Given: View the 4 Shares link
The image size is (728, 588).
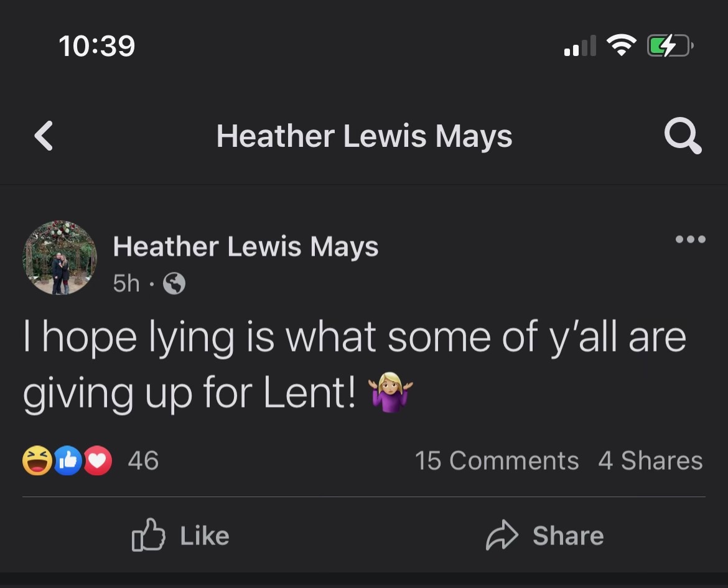Looking at the screenshot, I should coord(650,461).
